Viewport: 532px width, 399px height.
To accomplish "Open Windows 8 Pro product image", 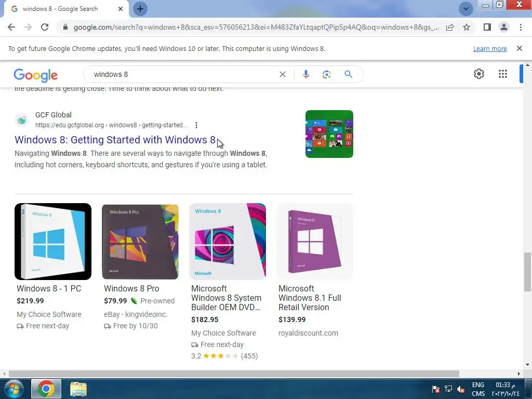I will coord(140,242).
